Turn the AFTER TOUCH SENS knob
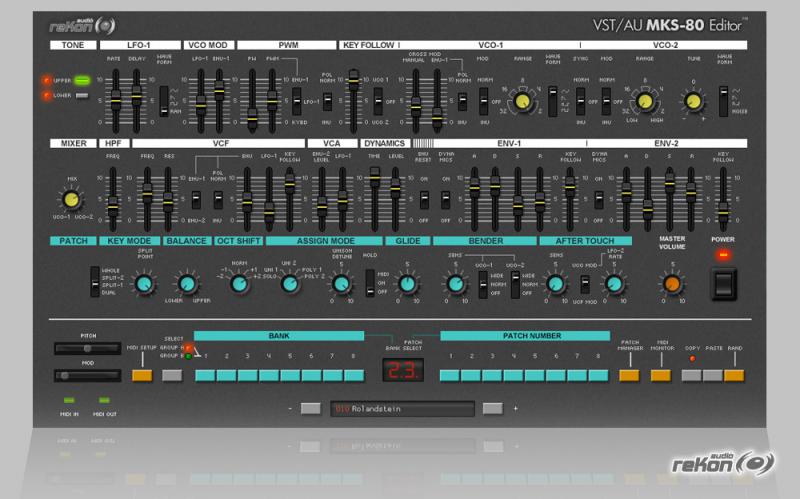Screen dimensions: 800x499 click(555, 284)
